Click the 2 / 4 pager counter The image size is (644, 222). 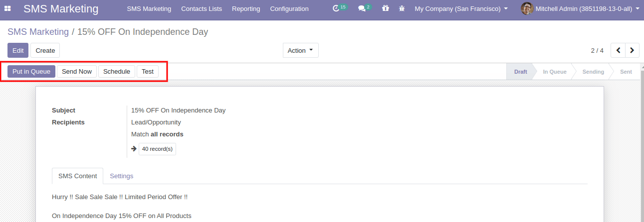[597, 50]
